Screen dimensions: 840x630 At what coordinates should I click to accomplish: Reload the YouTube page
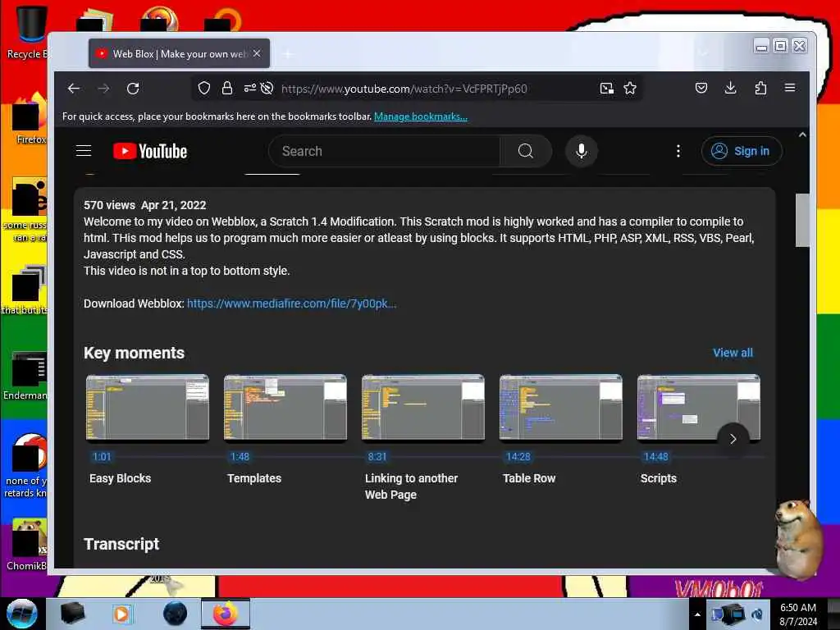click(133, 89)
